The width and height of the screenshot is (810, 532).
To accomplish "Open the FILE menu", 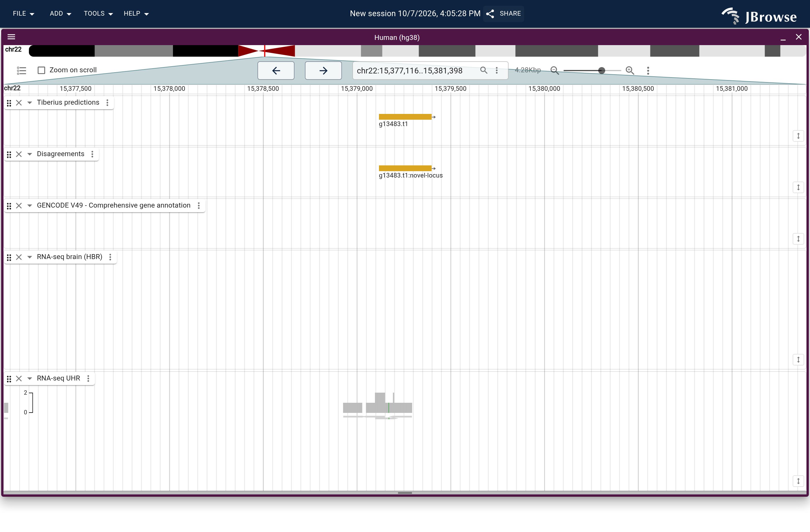I will (23, 14).
